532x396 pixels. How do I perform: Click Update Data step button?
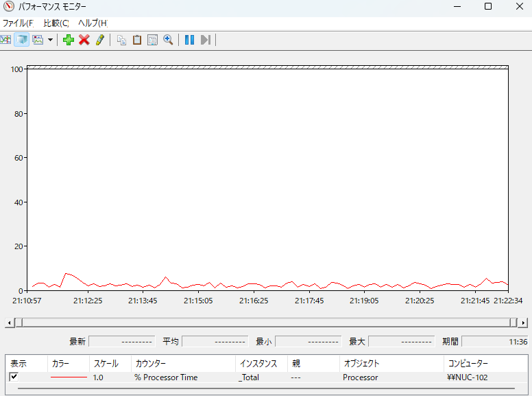coord(205,40)
